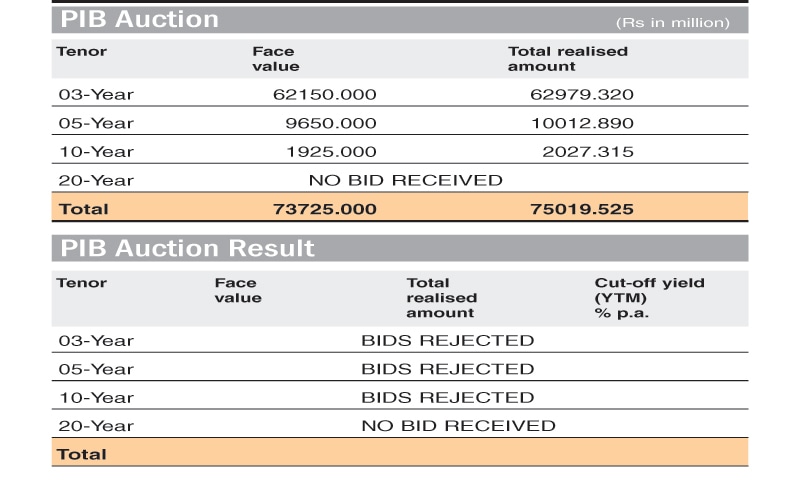The image size is (800, 480).
Task: Click the highlighted Total row label in Auction Result table
Action: pyautogui.click(x=82, y=454)
